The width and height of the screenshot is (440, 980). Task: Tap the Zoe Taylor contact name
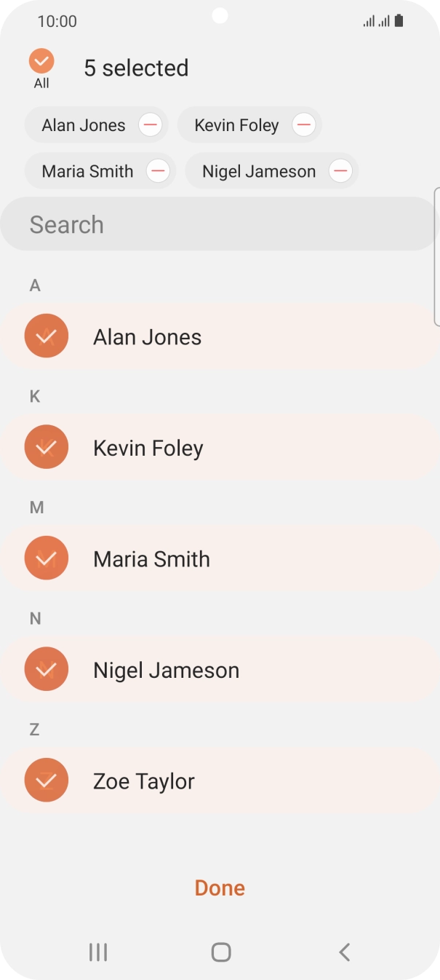(144, 781)
